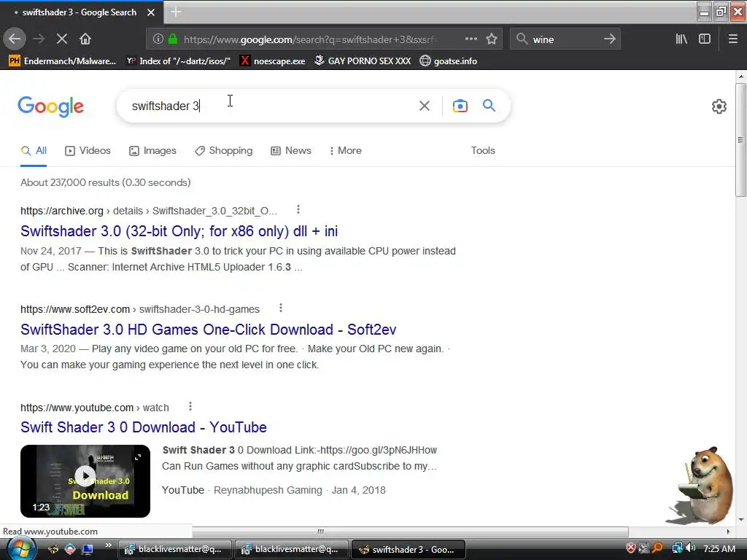
Task: Open three-dot menu for soft2ev.com result
Action: point(281,308)
